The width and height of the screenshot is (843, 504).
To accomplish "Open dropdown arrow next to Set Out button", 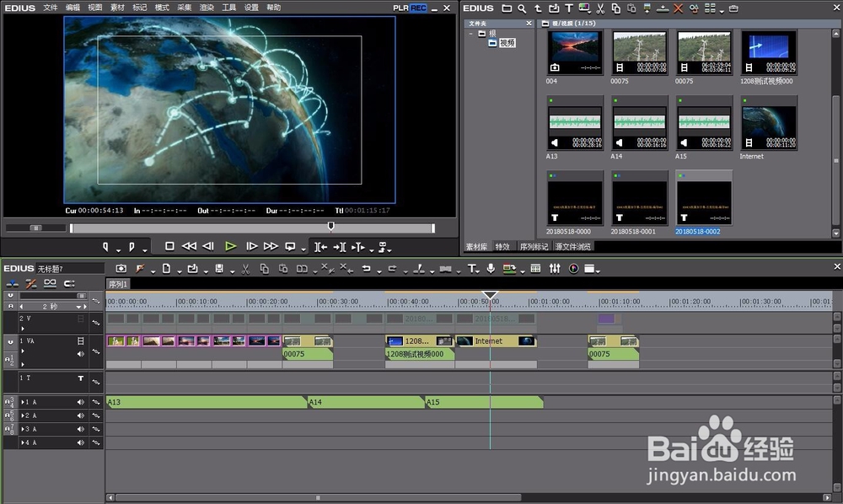I will pos(145,249).
